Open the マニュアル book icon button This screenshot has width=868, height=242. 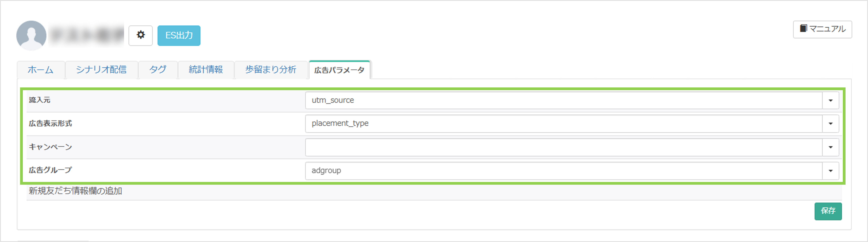point(822,29)
